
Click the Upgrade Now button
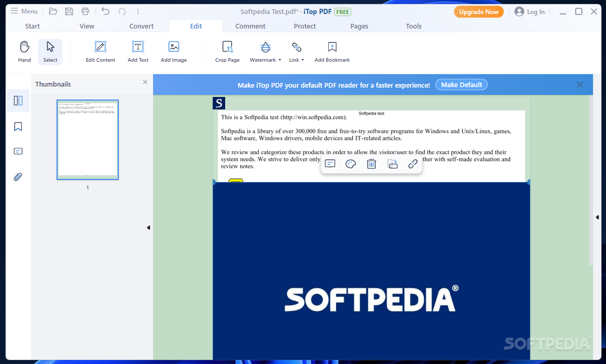coord(478,11)
